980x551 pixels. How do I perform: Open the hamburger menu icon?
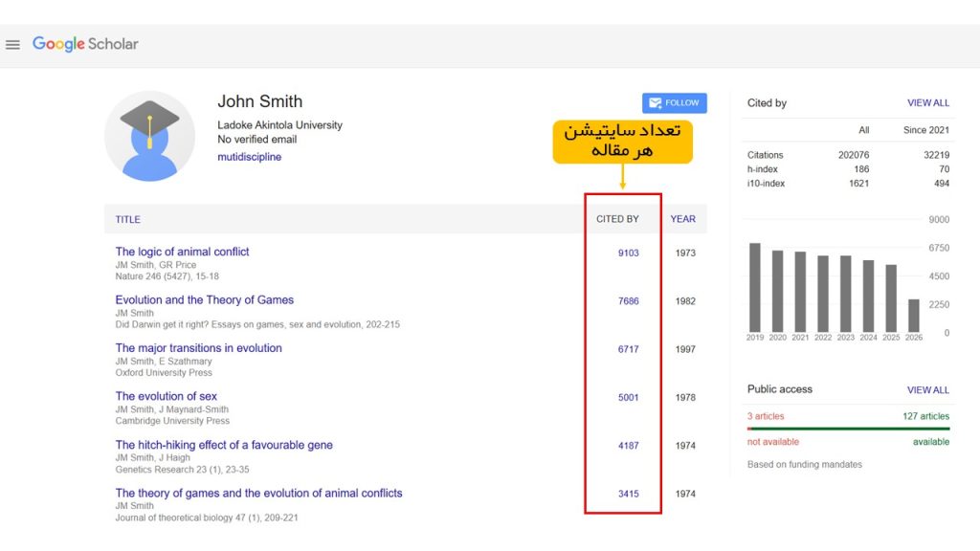pos(12,45)
